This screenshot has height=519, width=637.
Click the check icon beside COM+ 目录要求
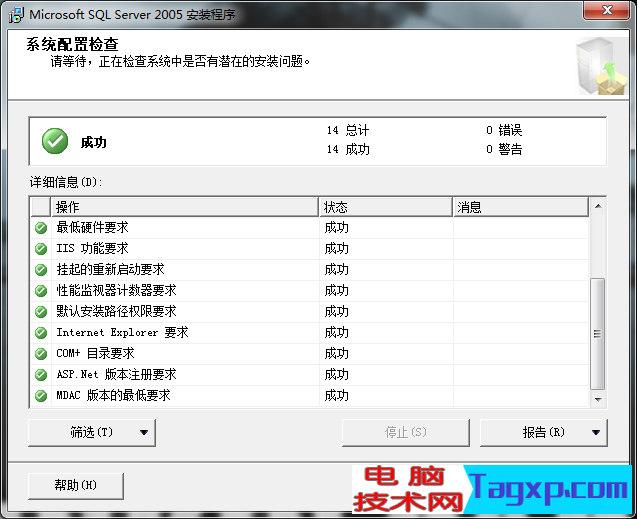click(x=41, y=354)
